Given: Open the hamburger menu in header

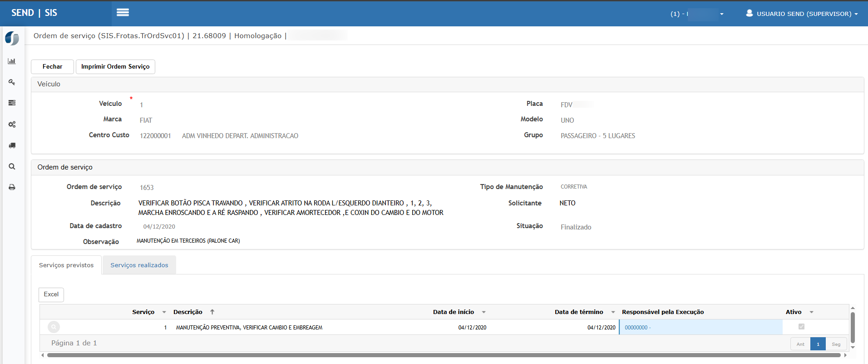Looking at the screenshot, I should [123, 13].
